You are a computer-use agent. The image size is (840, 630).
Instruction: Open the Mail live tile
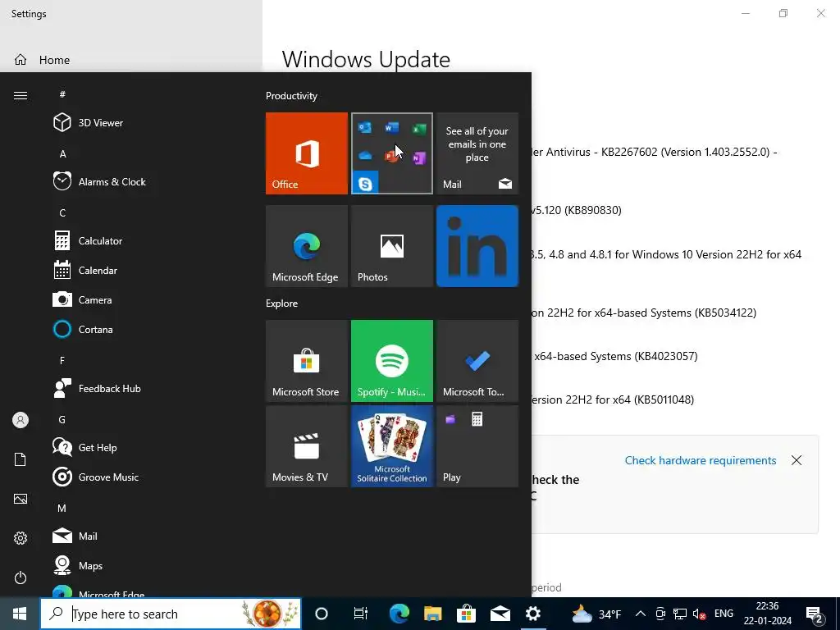point(477,153)
